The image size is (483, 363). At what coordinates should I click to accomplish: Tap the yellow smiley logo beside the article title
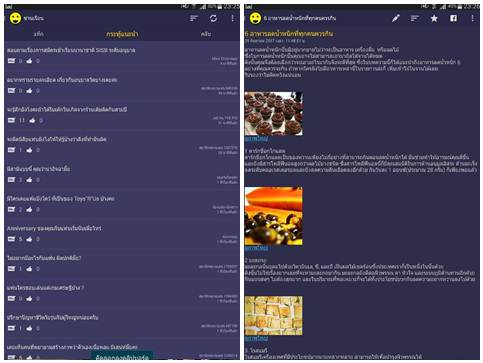click(x=255, y=18)
